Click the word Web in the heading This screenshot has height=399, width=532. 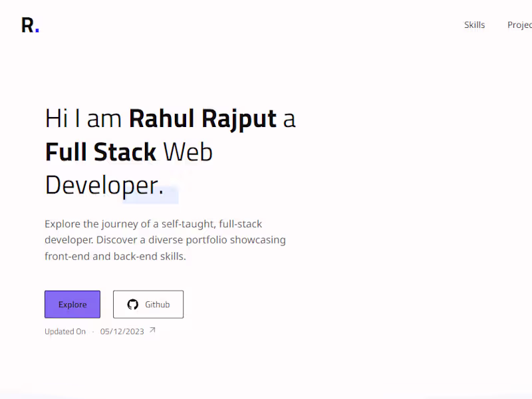188,152
